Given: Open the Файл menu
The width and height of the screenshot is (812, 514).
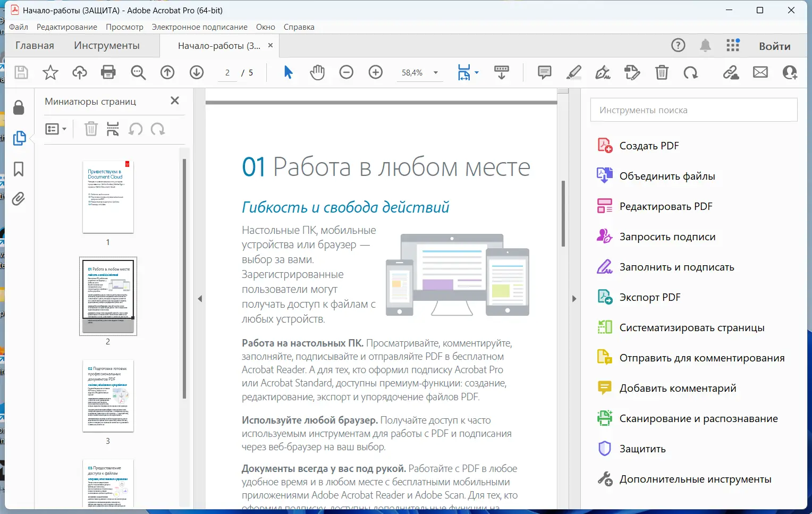Looking at the screenshot, I should click(19, 27).
